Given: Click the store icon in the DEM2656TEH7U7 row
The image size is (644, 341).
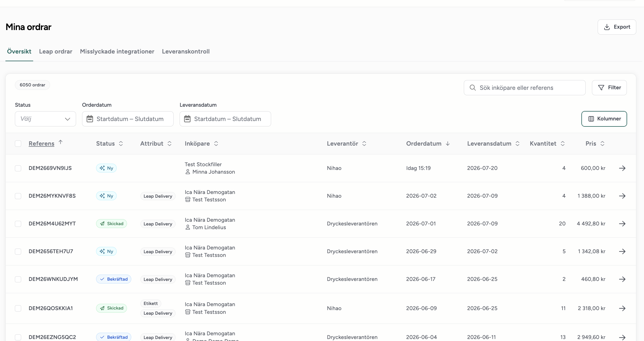Looking at the screenshot, I should tap(188, 255).
